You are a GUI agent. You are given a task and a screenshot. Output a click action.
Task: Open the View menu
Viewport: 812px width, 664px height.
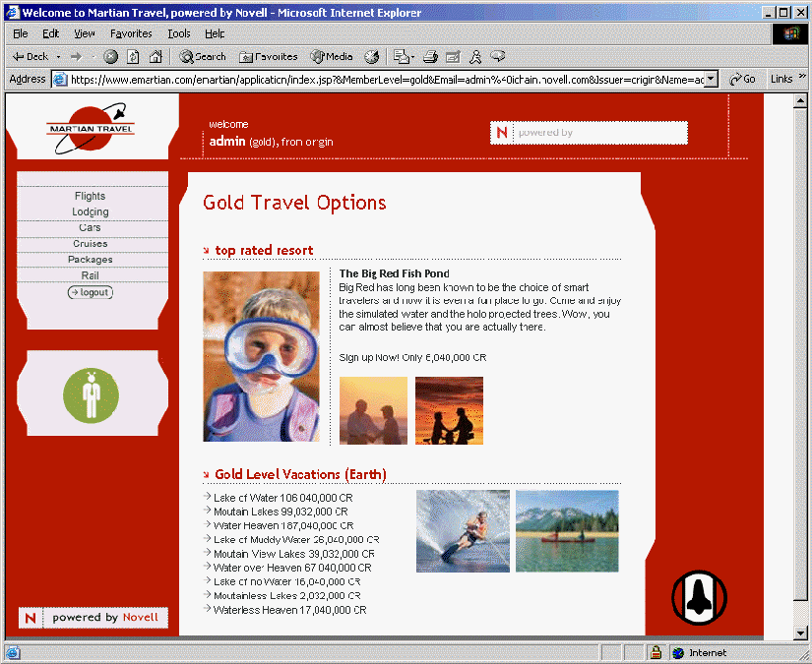tap(84, 33)
